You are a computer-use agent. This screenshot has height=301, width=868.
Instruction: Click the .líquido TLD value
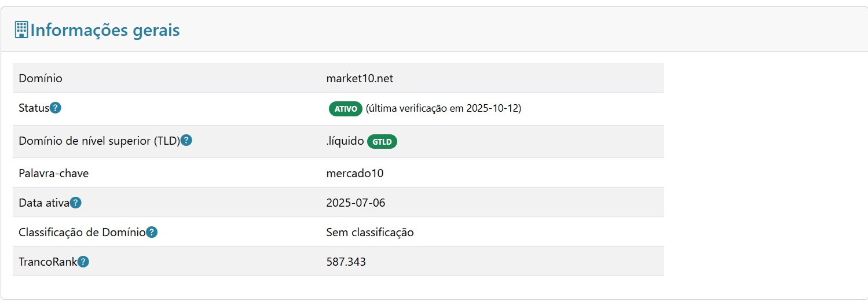345,141
